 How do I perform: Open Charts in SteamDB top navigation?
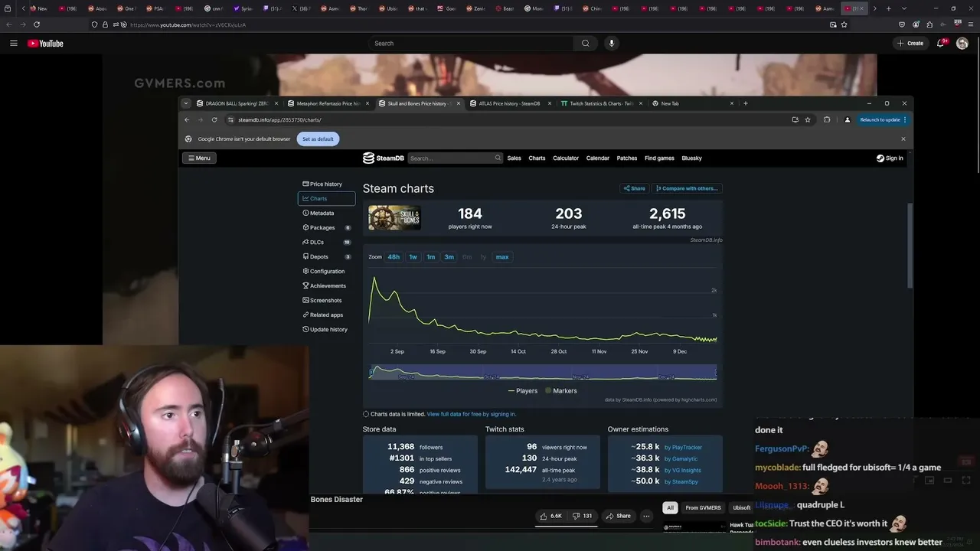tap(537, 158)
